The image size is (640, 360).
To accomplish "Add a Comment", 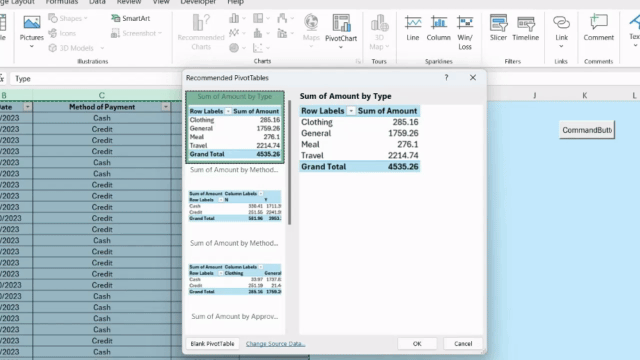I will (598, 28).
